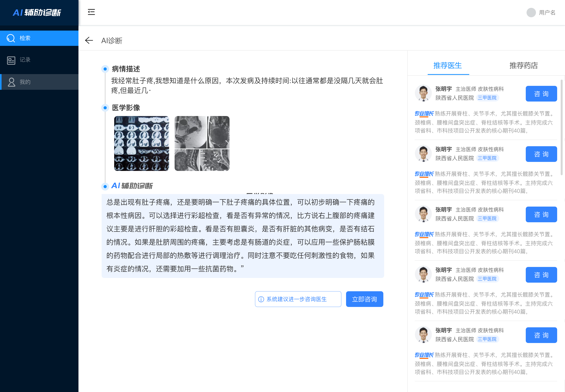Viewport: 565px width, 392px height.
Task: Click the 用户名 label at top right
Action: point(547,13)
